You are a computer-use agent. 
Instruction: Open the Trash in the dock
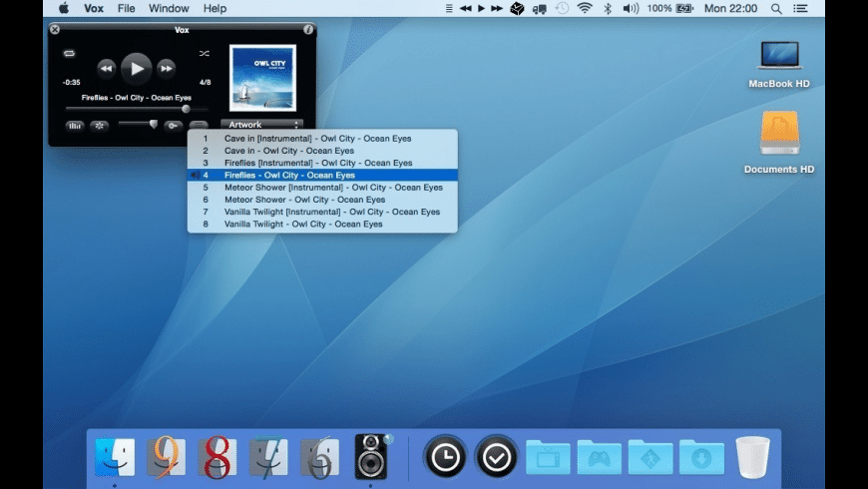pyautogui.click(x=753, y=457)
